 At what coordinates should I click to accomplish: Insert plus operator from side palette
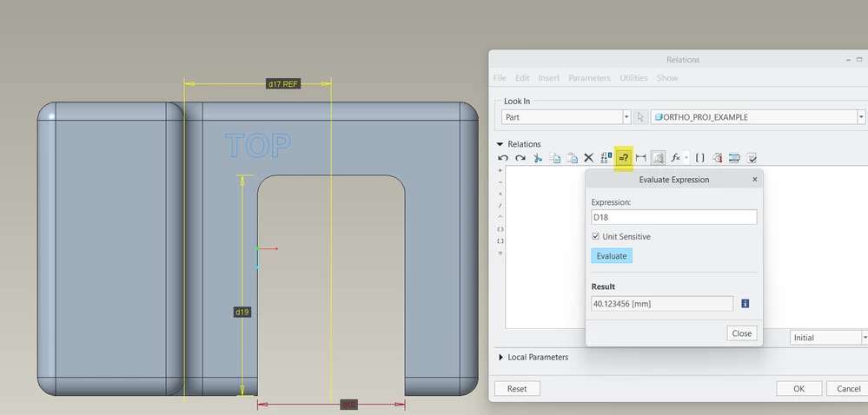(x=500, y=170)
